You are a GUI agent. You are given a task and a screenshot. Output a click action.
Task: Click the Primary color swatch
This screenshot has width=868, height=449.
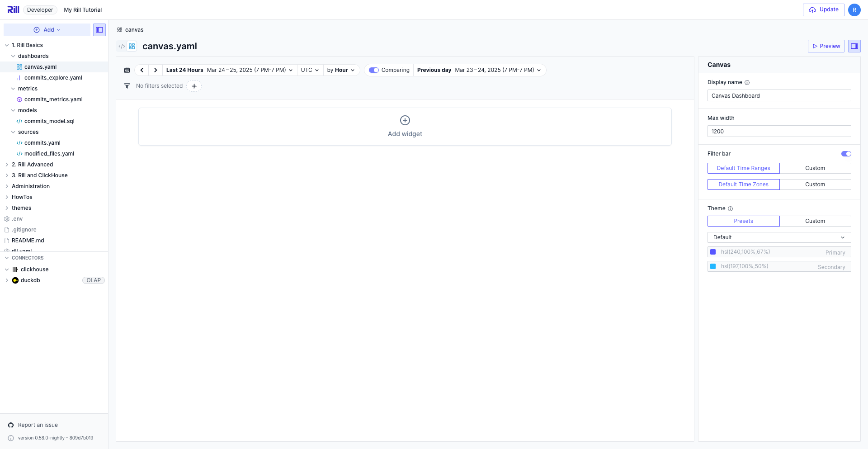[x=713, y=252]
